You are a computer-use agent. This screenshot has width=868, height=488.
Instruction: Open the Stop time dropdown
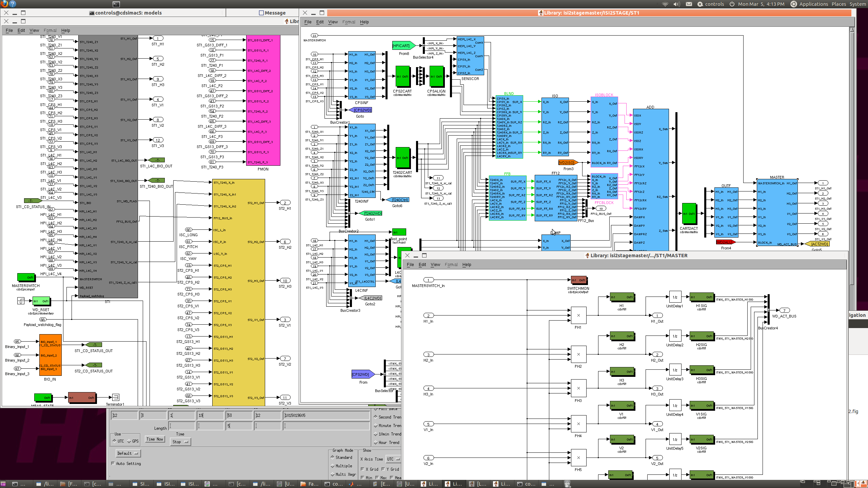[x=180, y=442]
